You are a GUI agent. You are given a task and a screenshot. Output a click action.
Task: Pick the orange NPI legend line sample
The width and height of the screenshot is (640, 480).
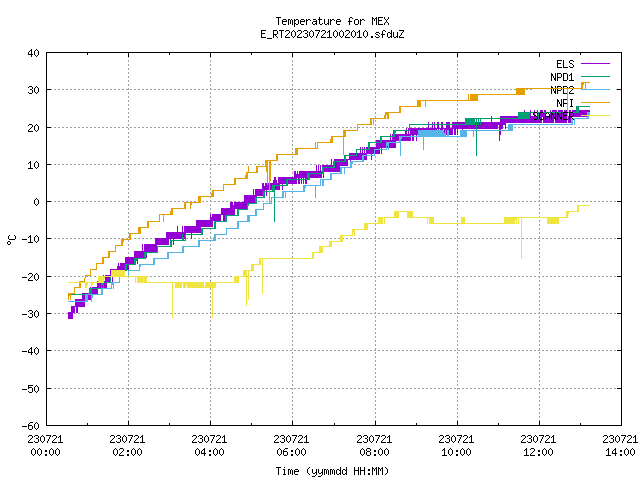595,102
